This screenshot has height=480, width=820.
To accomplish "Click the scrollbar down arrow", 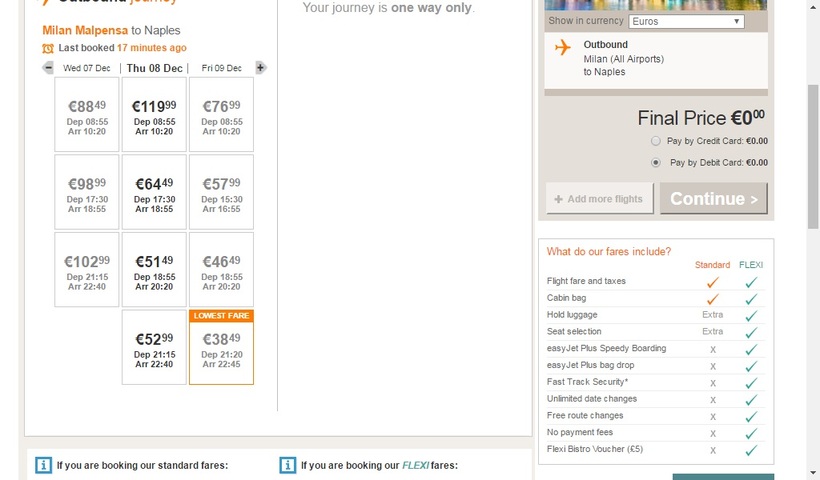I will pos(812,472).
